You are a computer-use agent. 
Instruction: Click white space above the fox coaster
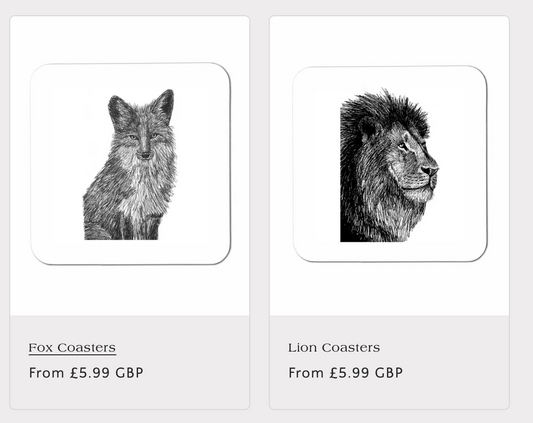click(130, 39)
